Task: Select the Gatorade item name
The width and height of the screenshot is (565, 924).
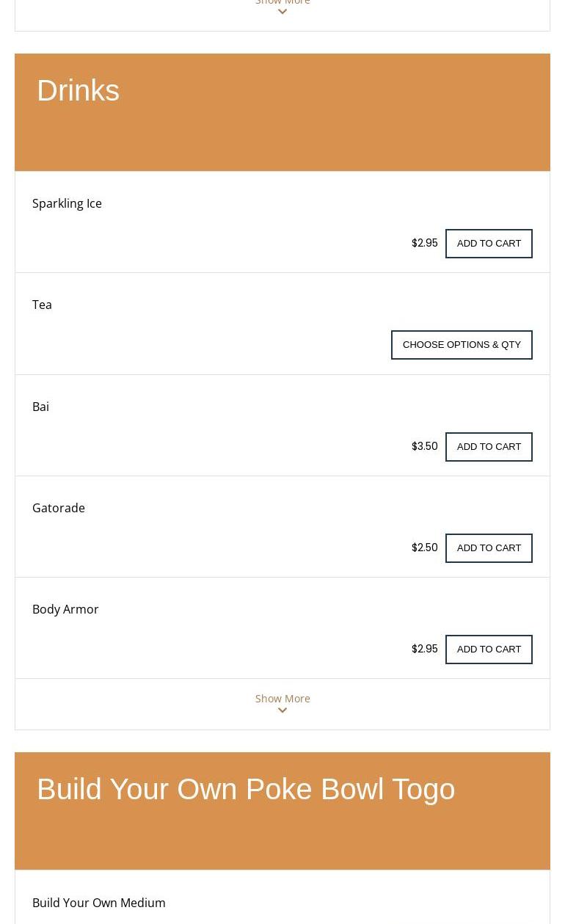Action: pos(59,508)
